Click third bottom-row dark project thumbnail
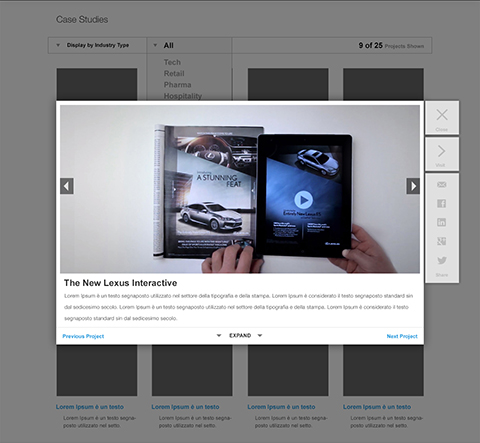The image size is (480, 443). pyautogui.click(x=288, y=370)
